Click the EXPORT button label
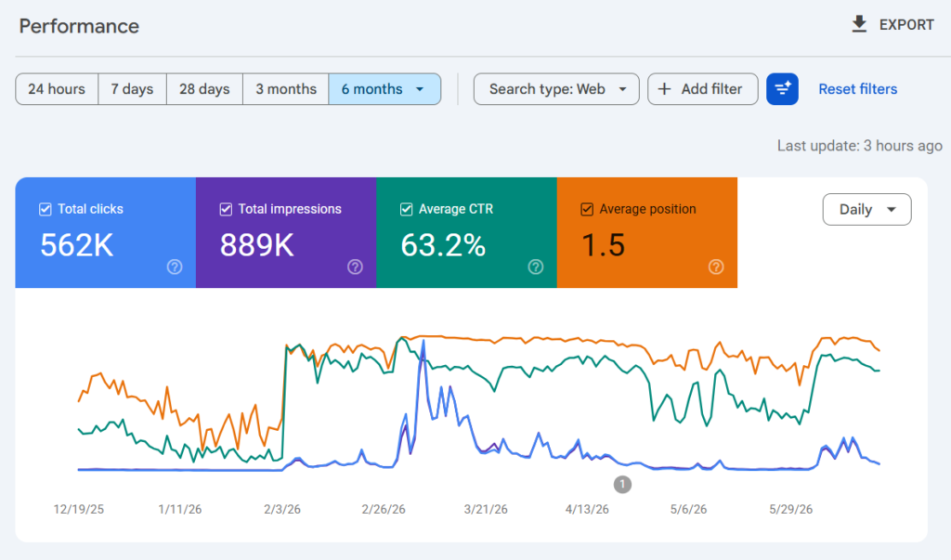This screenshot has width=951, height=560. tap(906, 25)
